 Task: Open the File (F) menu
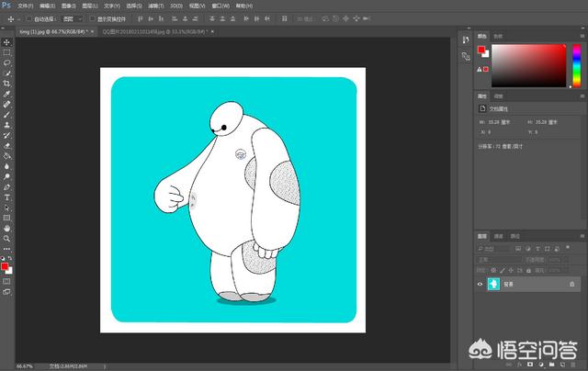click(x=25, y=6)
